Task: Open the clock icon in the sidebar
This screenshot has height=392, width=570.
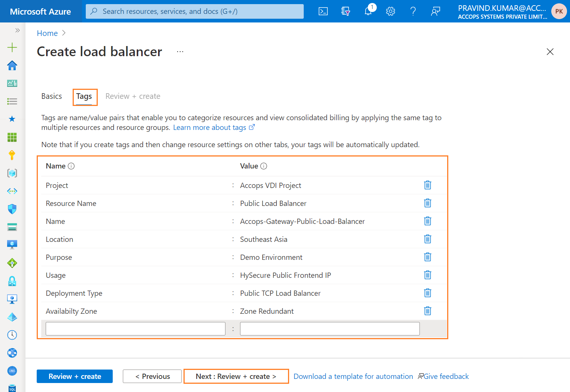Action: pos(12,335)
